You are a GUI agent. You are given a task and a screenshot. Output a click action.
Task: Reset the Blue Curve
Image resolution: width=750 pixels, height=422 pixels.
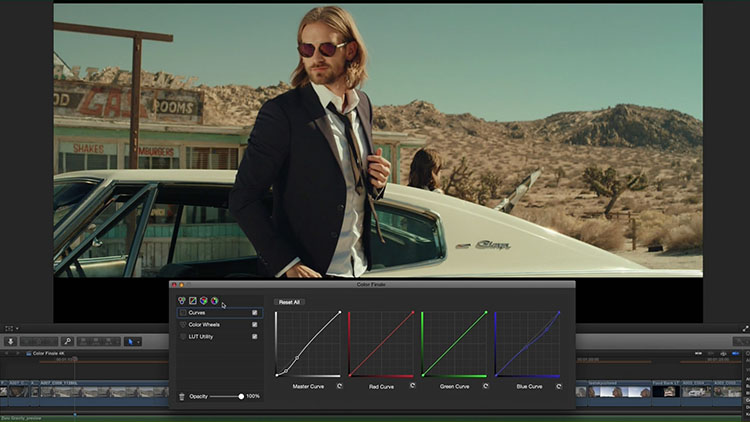pyautogui.click(x=559, y=386)
